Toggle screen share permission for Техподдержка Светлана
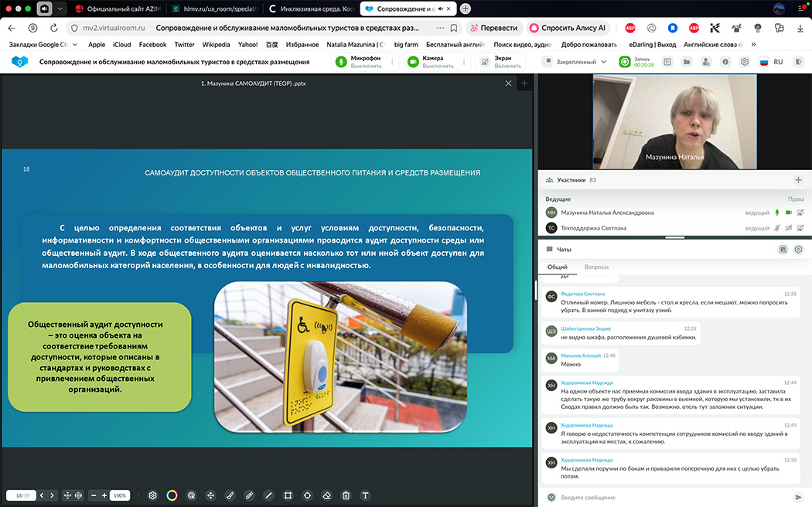Viewport: 812px width, 507px height. [x=800, y=228]
